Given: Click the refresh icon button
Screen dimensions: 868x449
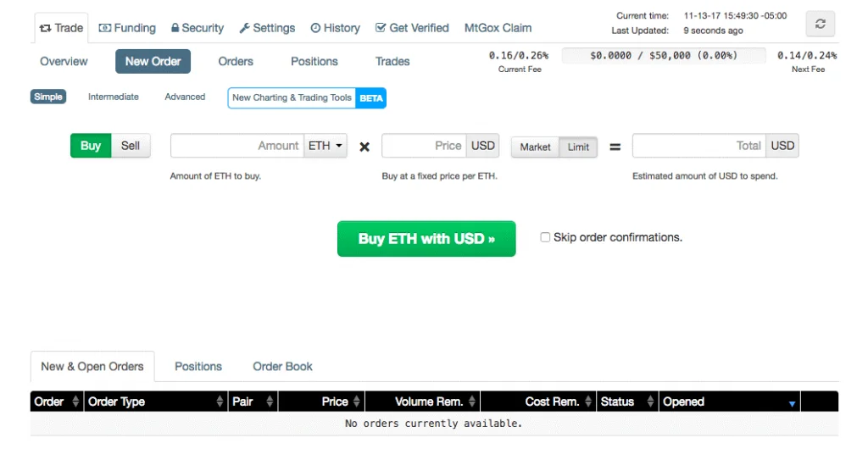Looking at the screenshot, I should click(x=820, y=24).
